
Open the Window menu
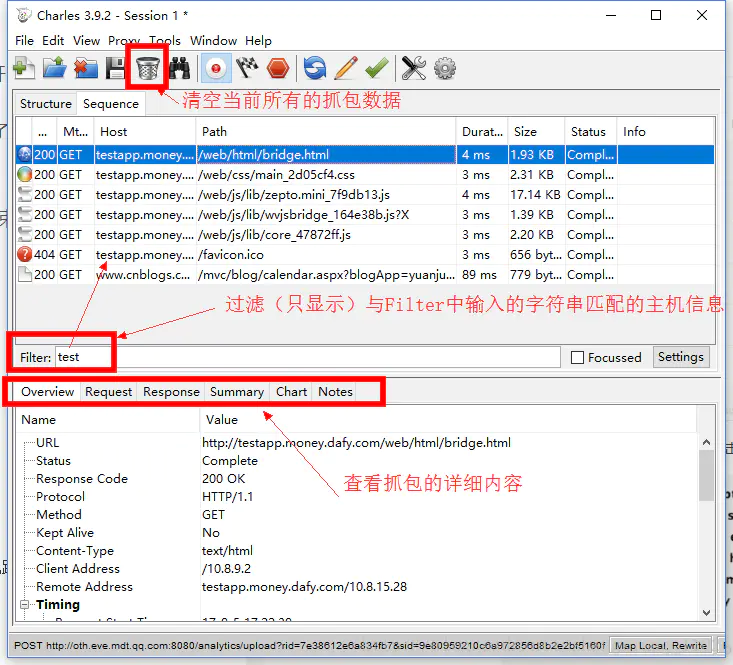[213, 41]
